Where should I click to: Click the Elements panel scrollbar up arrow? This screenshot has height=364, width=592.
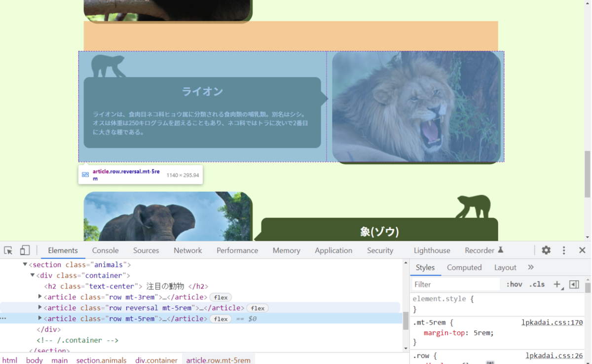click(406, 263)
